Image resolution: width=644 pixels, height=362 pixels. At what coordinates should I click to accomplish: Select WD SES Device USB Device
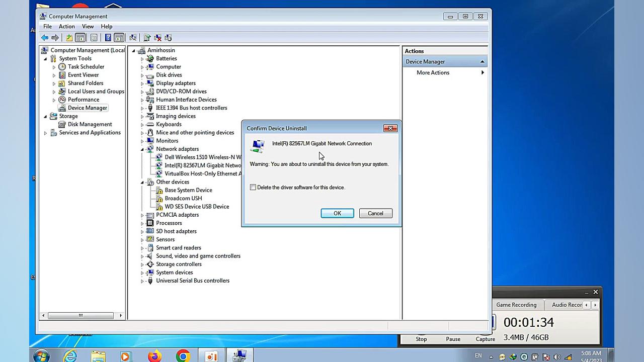(197, 207)
